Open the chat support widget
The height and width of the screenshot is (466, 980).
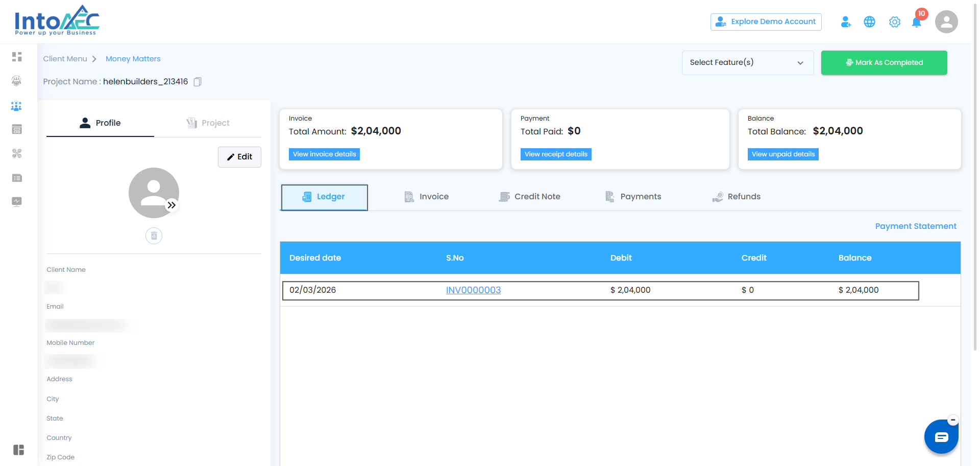tap(941, 437)
